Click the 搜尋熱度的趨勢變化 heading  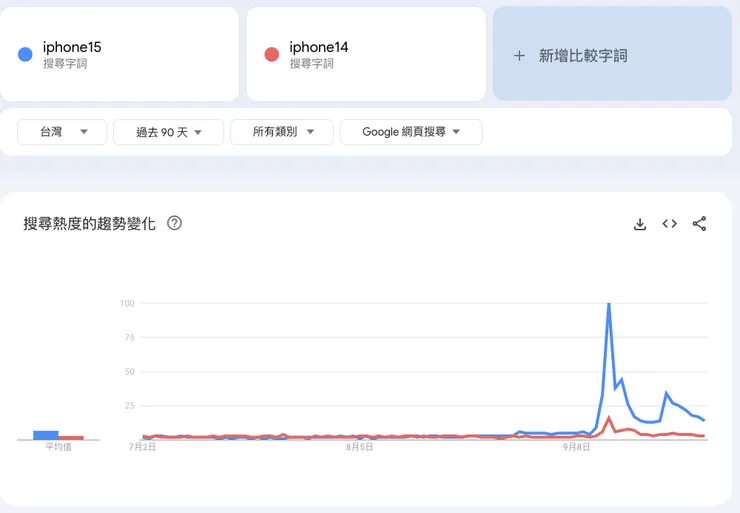pos(89,223)
